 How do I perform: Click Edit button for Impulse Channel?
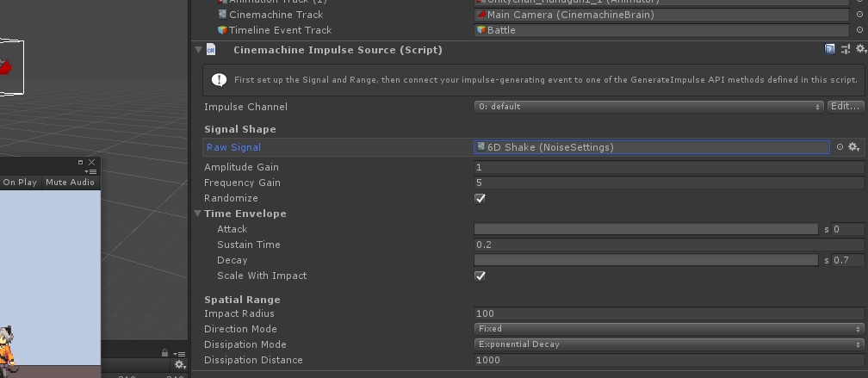tap(846, 106)
